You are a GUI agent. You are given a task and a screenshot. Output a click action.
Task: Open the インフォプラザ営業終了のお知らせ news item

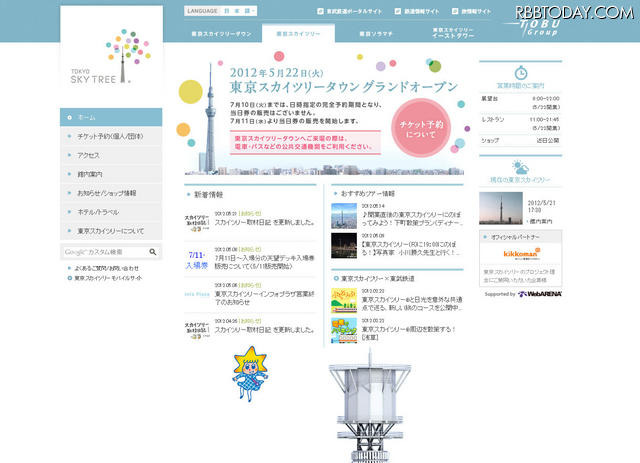click(x=264, y=298)
